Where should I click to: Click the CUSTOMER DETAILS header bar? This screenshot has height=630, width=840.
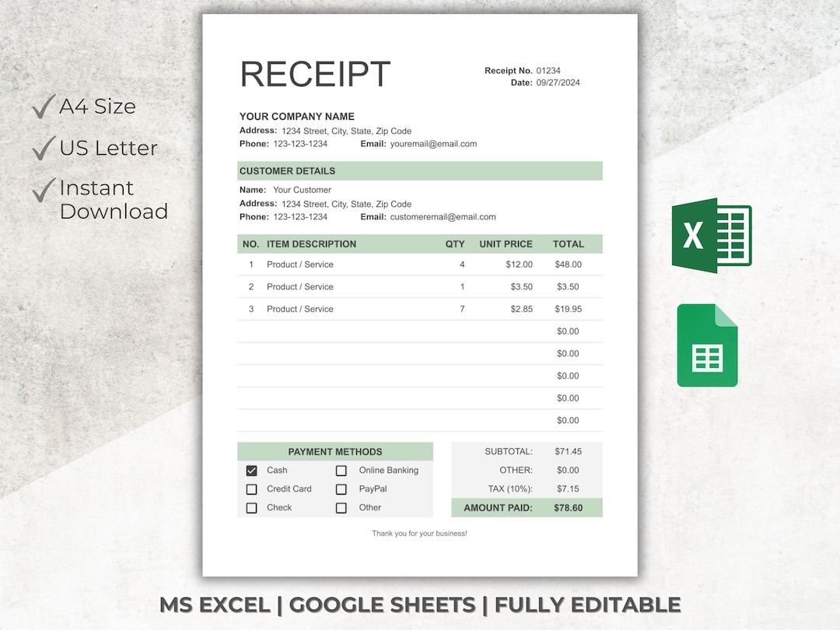[x=420, y=171]
